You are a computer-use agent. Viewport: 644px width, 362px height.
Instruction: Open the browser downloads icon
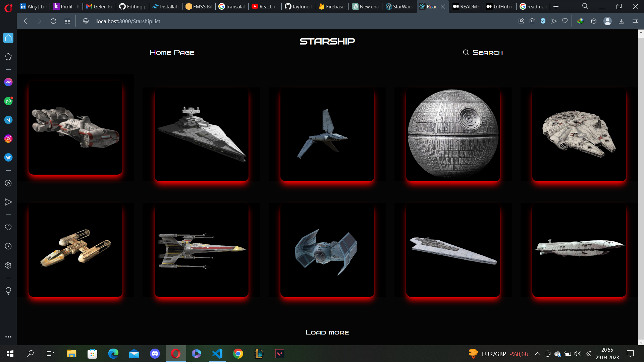tap(621, 21)
